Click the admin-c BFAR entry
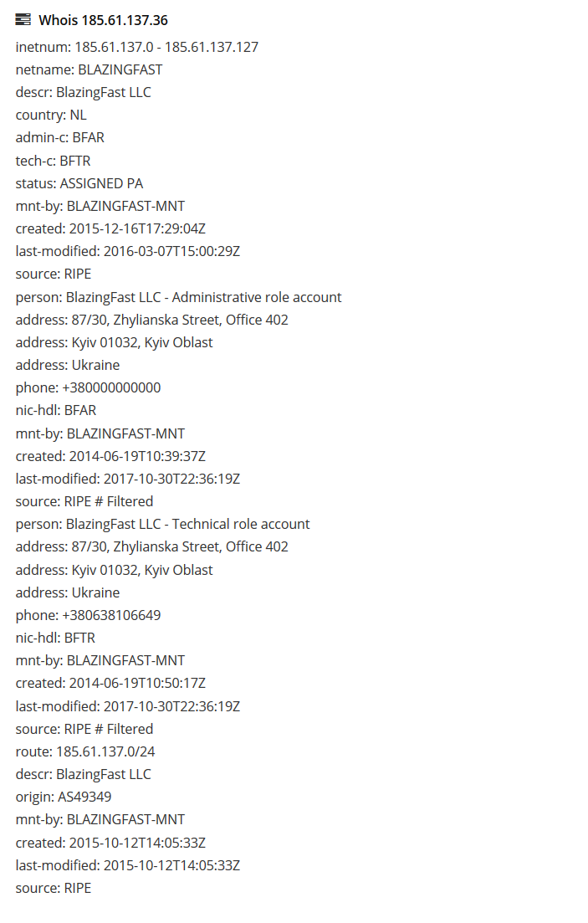Image resolution: width=588 pixels, height=923 pixels. pos(59,138)
